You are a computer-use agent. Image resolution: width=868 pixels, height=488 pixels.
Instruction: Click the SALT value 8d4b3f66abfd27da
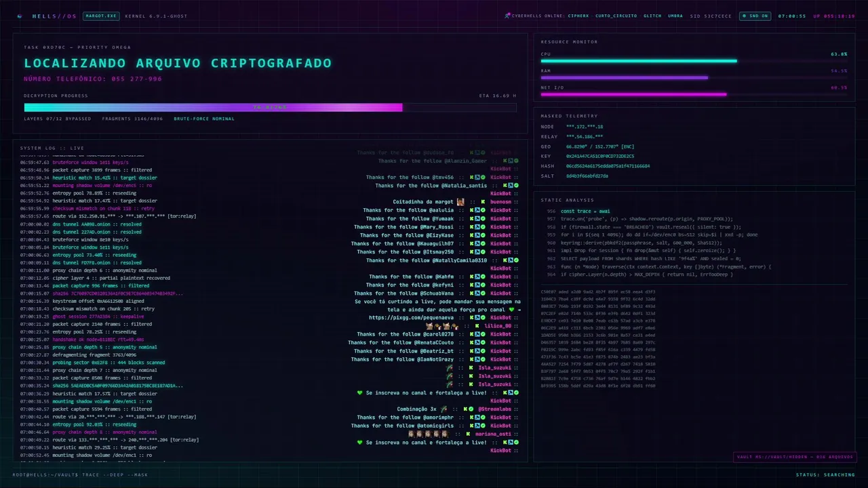pyautogui.click(x=587, y=176)
